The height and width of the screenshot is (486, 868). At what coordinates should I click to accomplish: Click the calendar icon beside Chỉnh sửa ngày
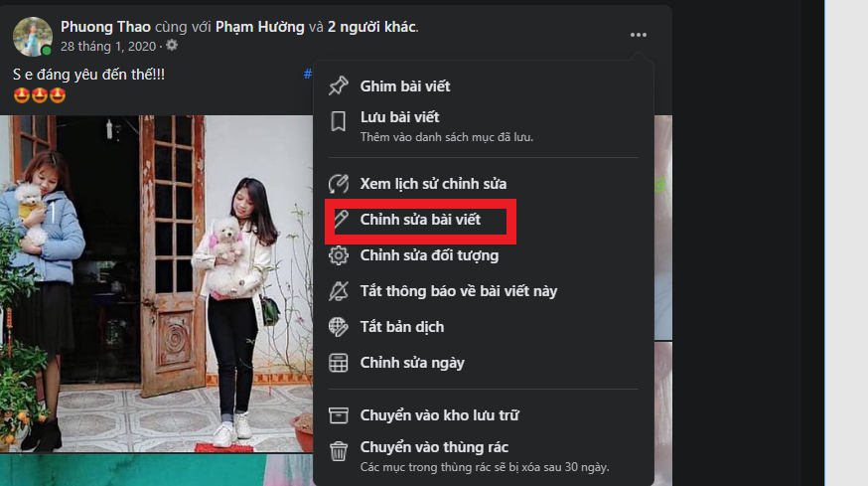point(339,363)
